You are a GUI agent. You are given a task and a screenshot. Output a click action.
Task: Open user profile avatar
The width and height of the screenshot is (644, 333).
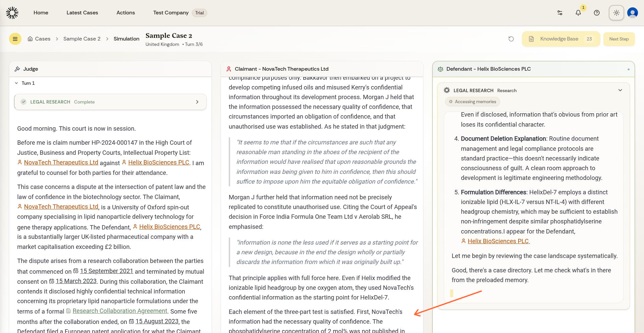point(632,13)
